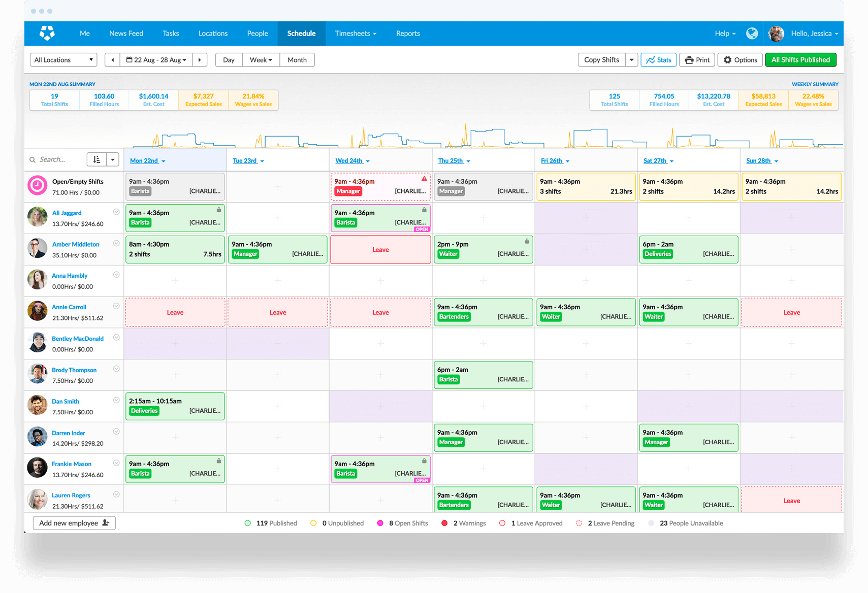Open the date range 22 Aug - 28 Aug picker
868x593 pixels.
(x=156, y=60)
